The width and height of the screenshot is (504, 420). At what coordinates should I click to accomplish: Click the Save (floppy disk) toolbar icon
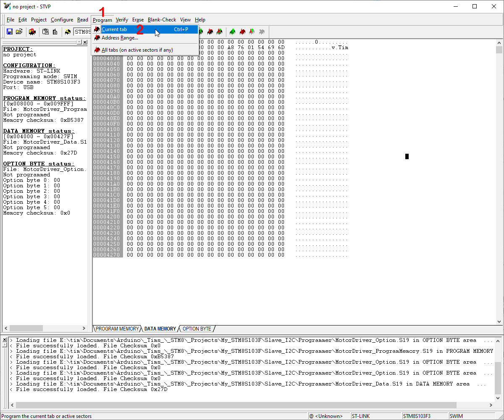9,31
